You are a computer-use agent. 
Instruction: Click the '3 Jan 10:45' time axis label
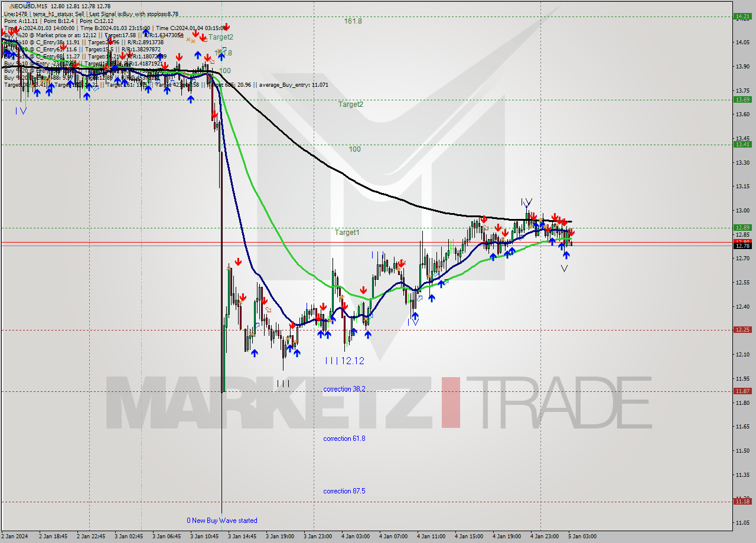(x=206, y=537)
